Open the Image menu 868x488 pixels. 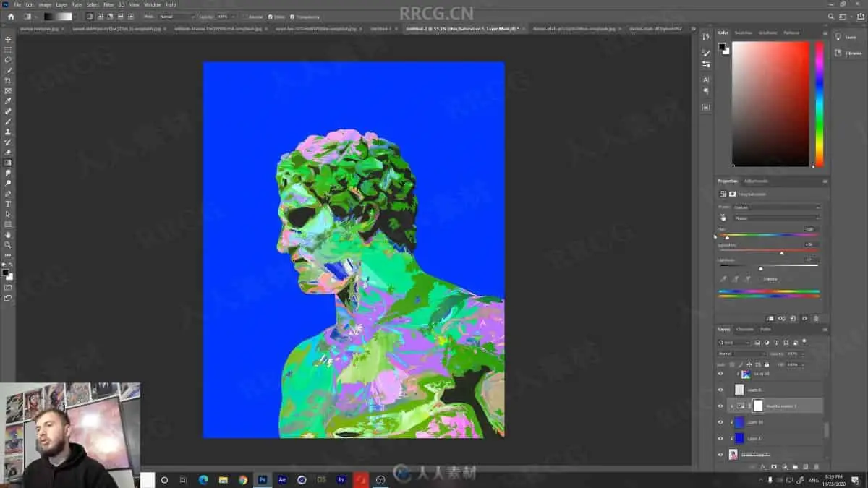click(45, 4)
